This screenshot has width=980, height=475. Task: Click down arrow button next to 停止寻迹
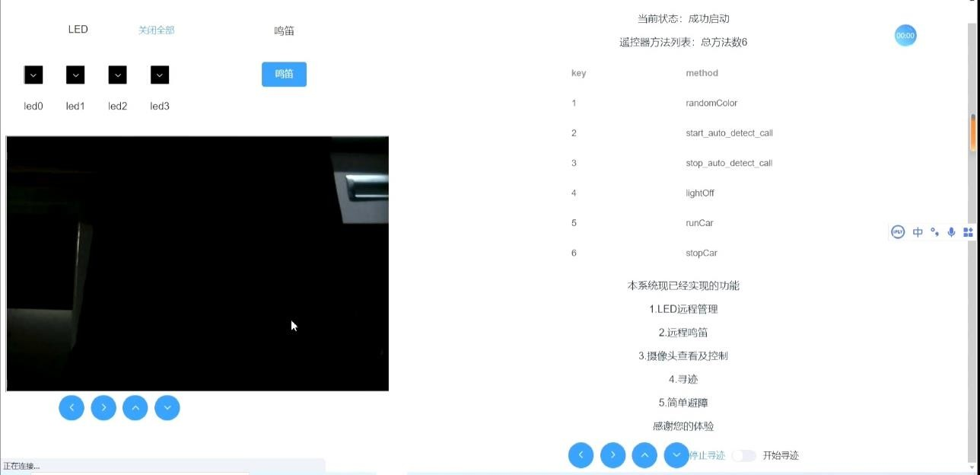676,455
